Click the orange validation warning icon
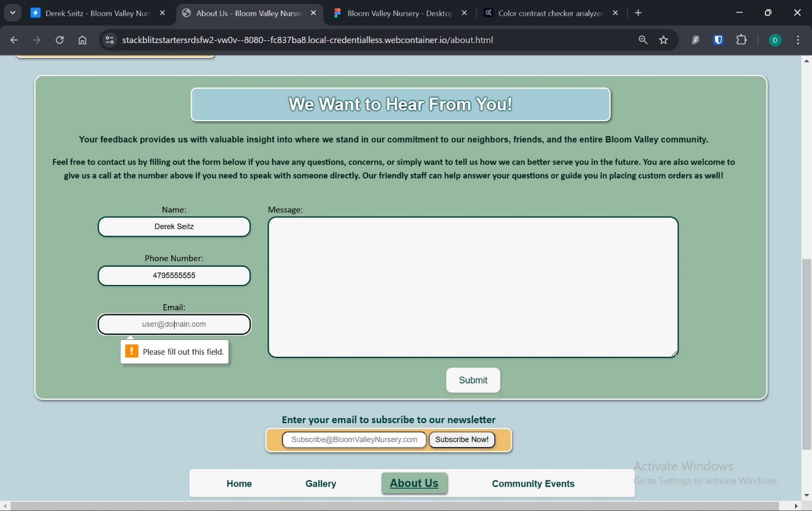Viewport: 812px width, 511px height. (132, 351)
